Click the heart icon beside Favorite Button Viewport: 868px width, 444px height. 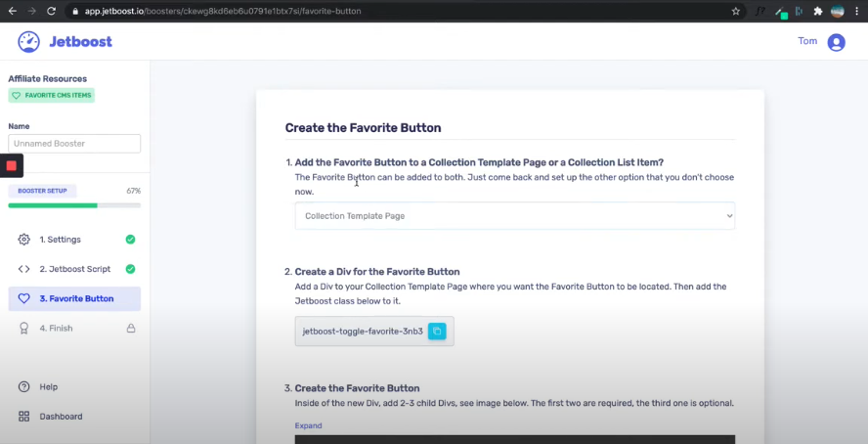point(23,298)
